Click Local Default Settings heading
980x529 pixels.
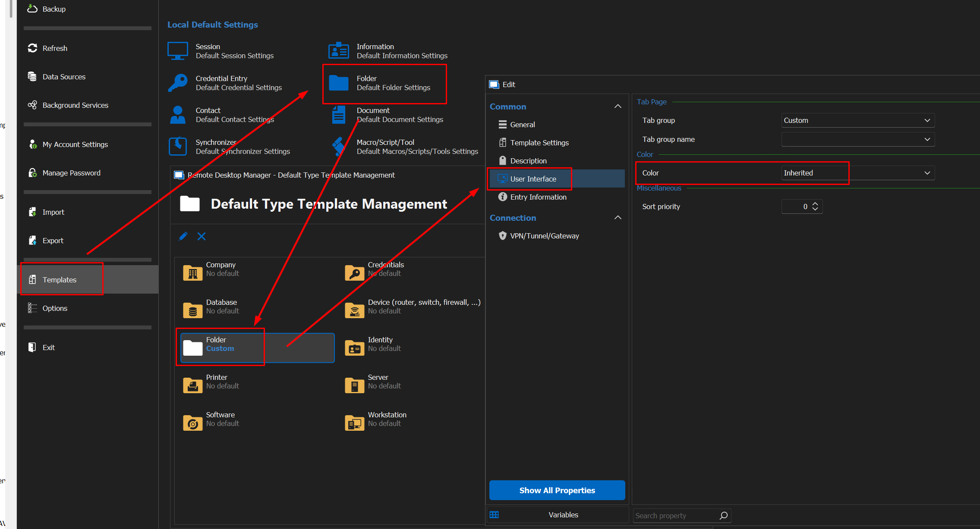click(x=213, y=25)
